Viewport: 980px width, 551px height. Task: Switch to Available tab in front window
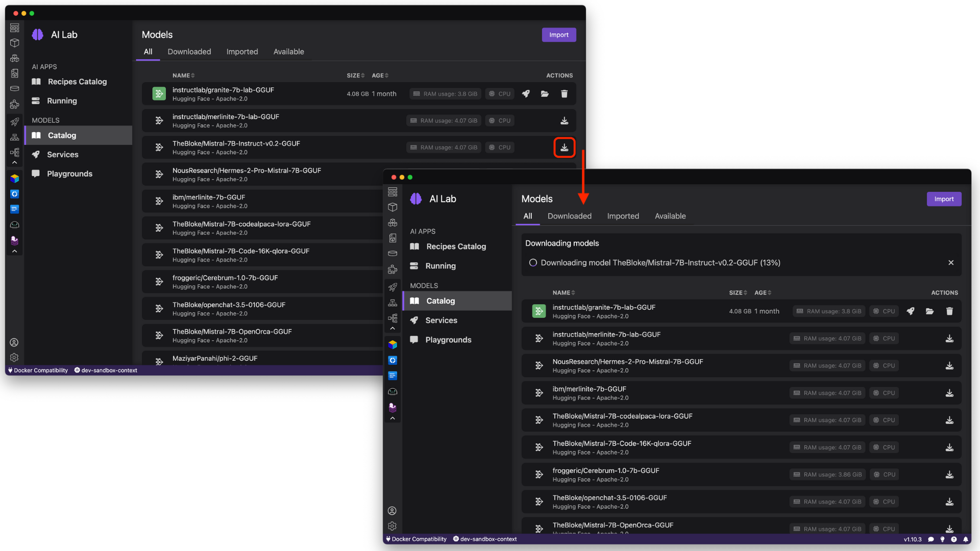[670, 216]
